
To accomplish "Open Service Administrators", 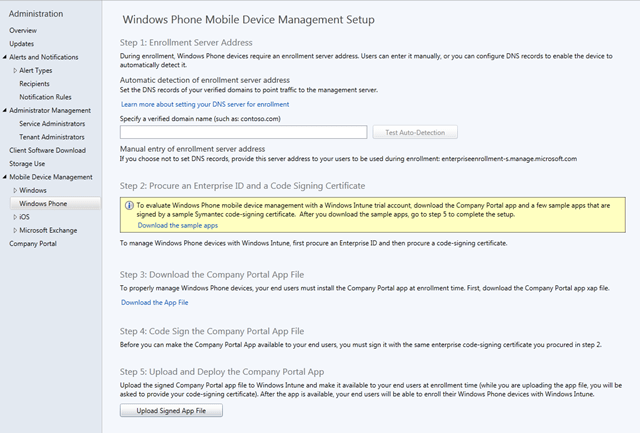I will [52, 124].
